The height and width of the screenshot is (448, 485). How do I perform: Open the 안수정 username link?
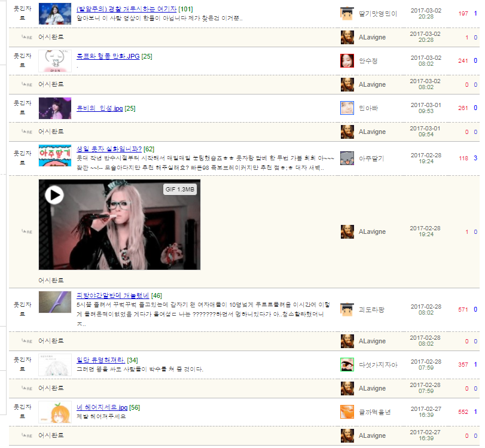point(368,61)
